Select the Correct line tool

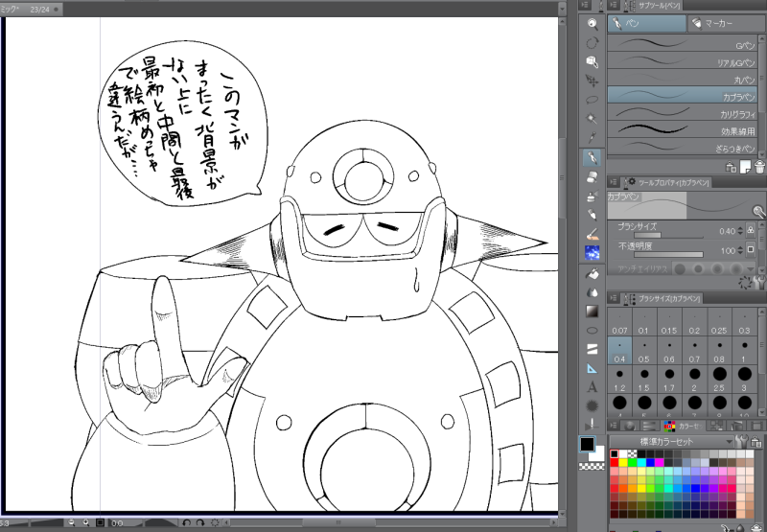593,425
